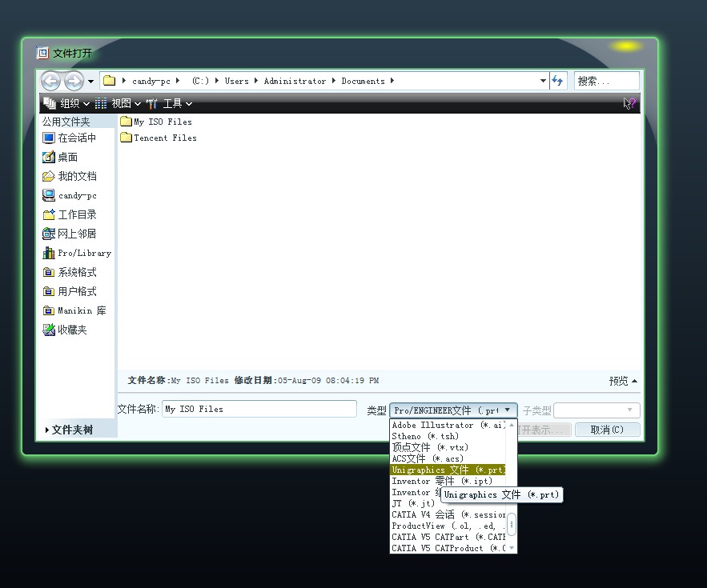Expand the 预览 preview panel
707x588 pixels.
pos(623,381)
